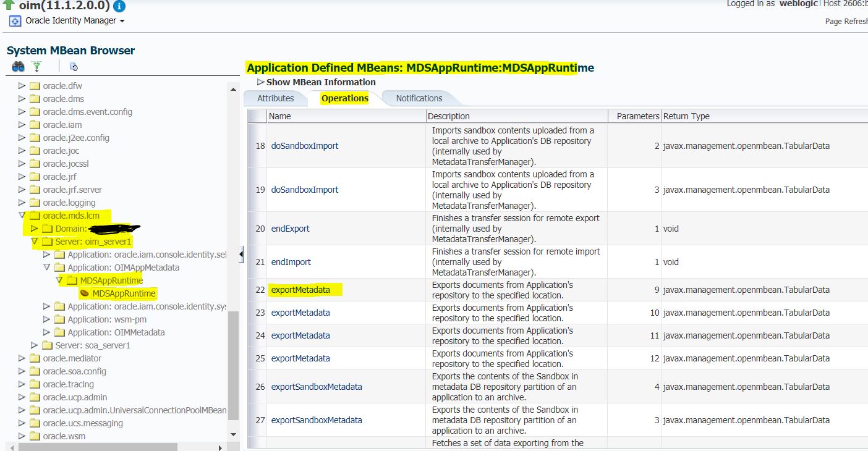Click the endExport operation link
The image size is (868, 451).
(291, 229)
